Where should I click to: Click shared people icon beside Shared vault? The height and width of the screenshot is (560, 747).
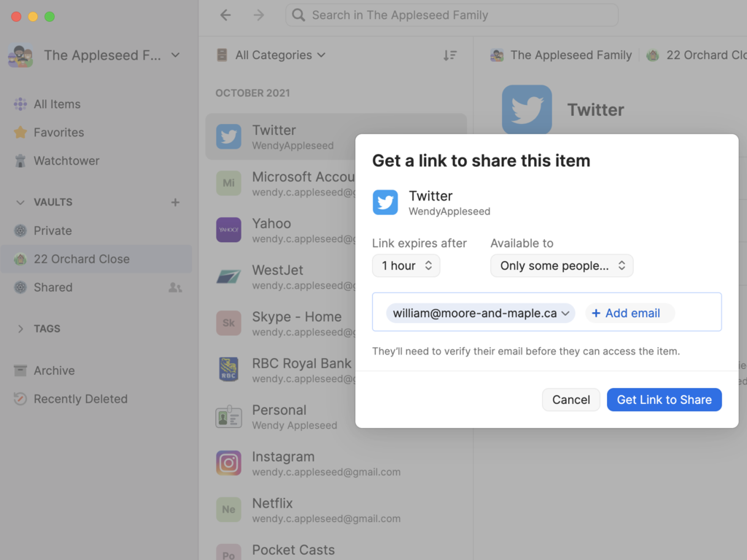[x=175, y=287]
